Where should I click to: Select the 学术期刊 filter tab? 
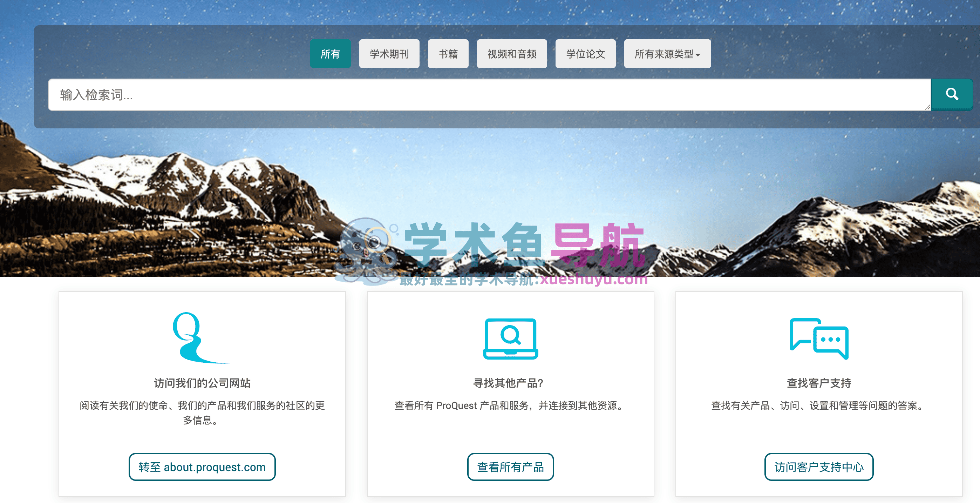point(389,54)
